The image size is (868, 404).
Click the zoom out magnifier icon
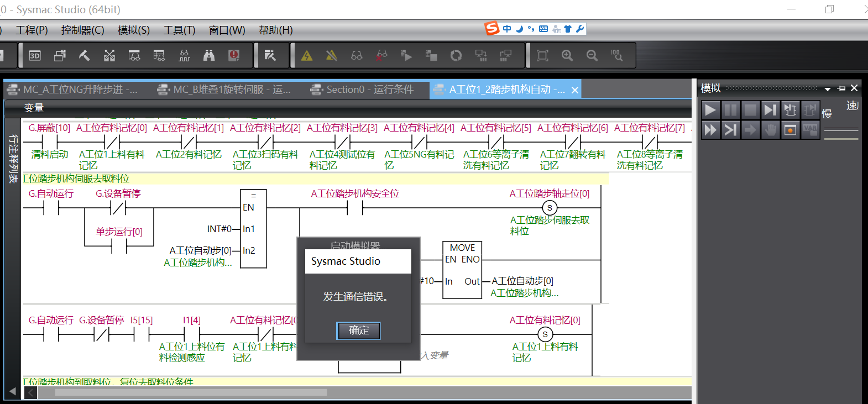pyautogui.click(x=592, y=55)
